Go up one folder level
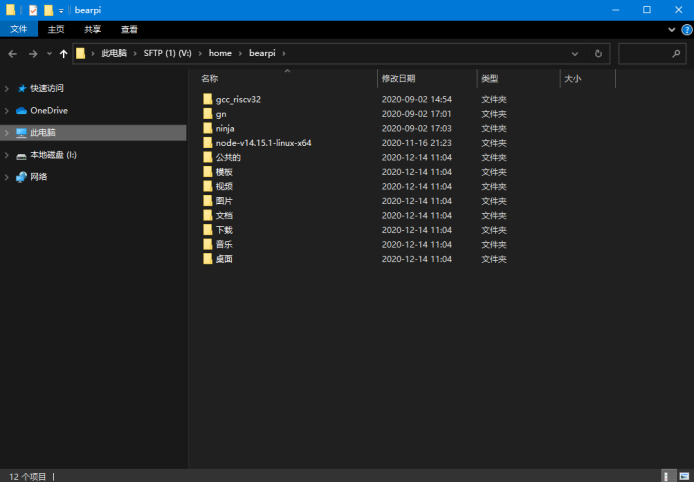Screen dimensions: 695x483 [x=63, y=54]
